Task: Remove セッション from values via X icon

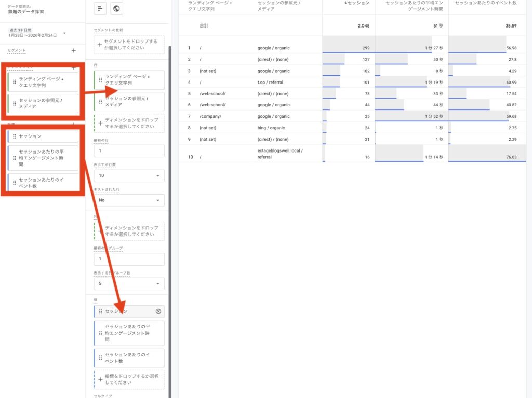Action: (158, 311)
